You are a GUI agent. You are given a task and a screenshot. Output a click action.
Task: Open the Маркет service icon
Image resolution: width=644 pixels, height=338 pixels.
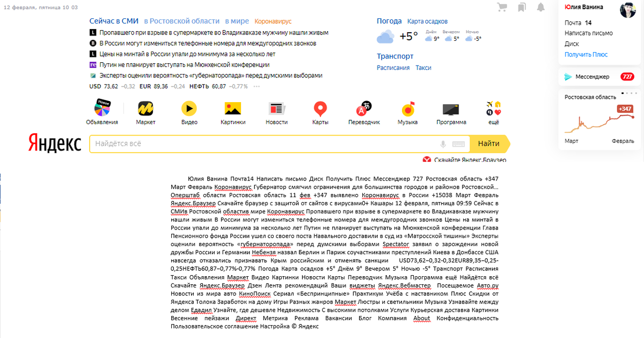(145, 109)
